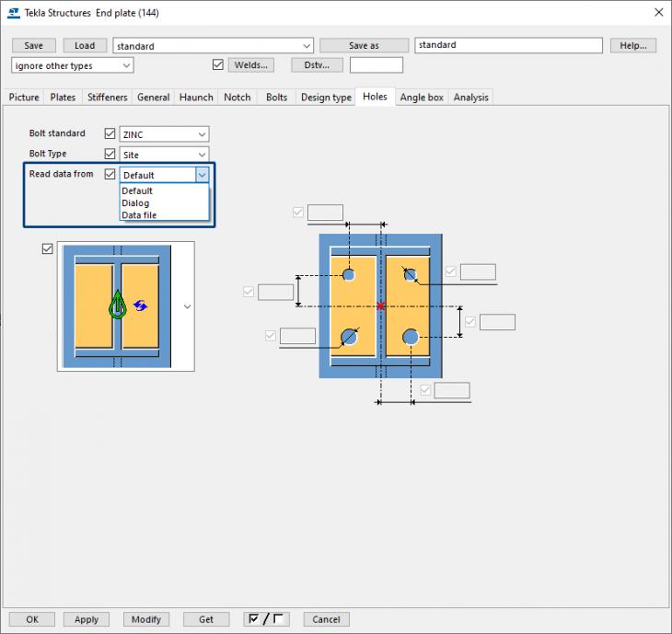
Task: Toggle checkbox for top horizontal dimension field
Action: tap(298, 212)
